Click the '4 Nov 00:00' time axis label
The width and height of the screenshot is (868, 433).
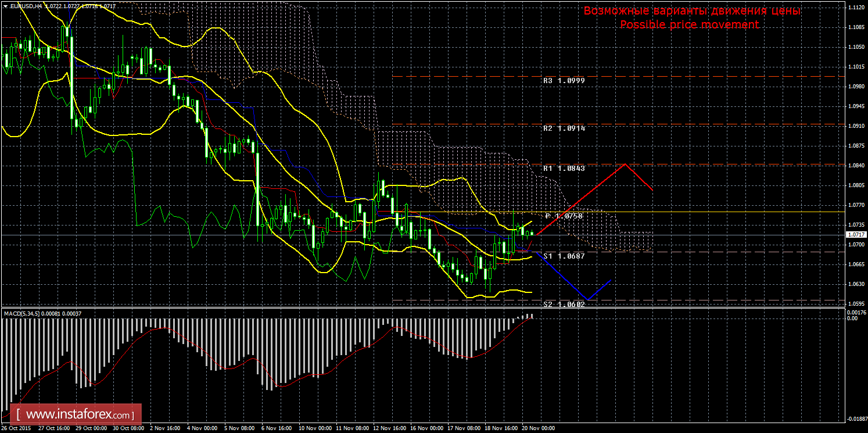pos(203,428)
